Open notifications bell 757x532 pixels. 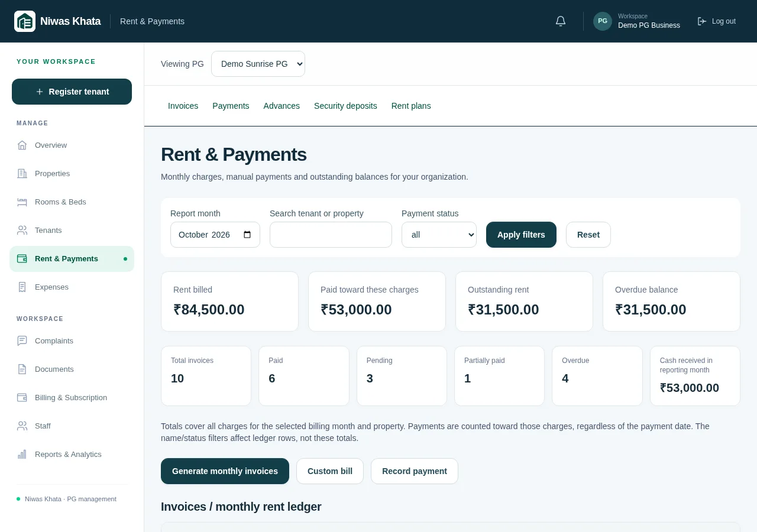[561, 21]
